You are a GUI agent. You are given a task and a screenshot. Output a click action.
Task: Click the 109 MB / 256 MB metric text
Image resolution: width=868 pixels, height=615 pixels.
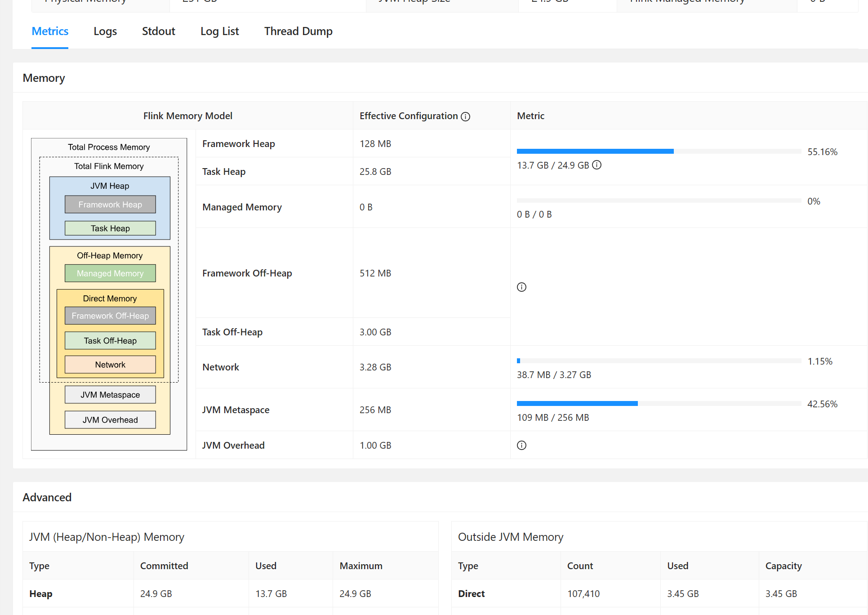(553, 417)
